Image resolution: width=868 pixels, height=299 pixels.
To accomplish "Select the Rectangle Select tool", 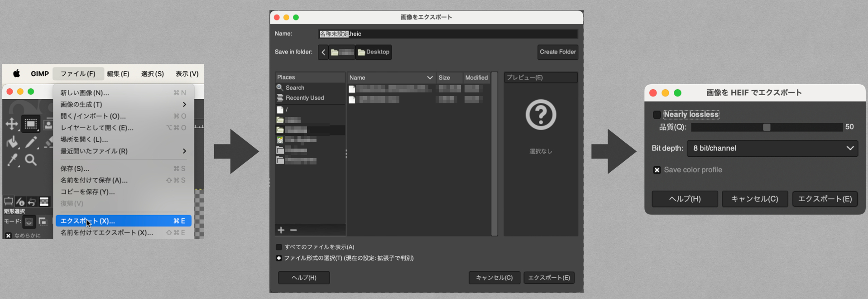I will 31,124.
